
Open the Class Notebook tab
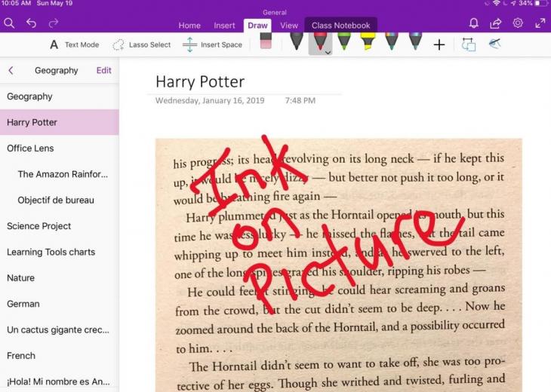point(341,26)
